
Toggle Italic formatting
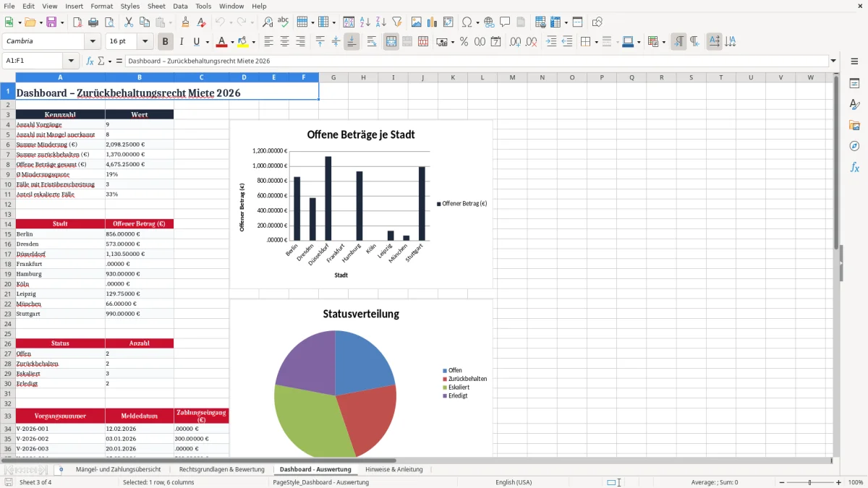click(x=182, y=42)
